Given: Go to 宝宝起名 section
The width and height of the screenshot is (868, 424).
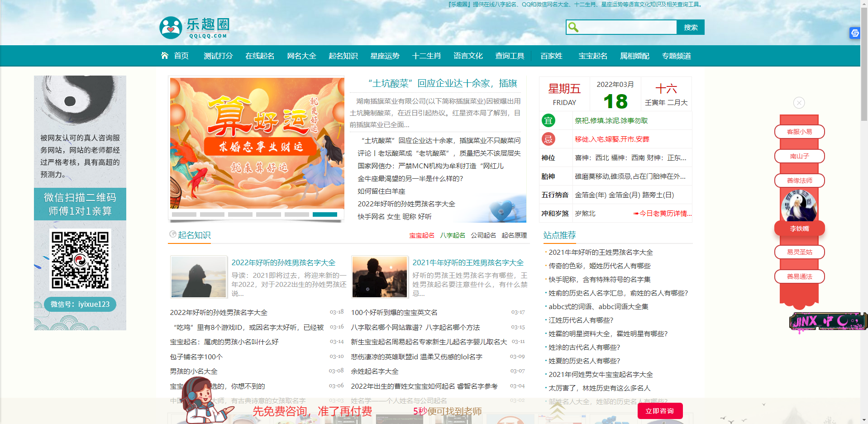Looking at the screenshot, I should (593, 56).
